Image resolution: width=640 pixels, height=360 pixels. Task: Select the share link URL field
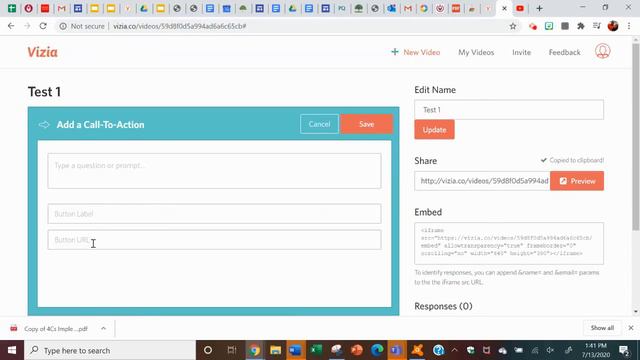point(482,181)
